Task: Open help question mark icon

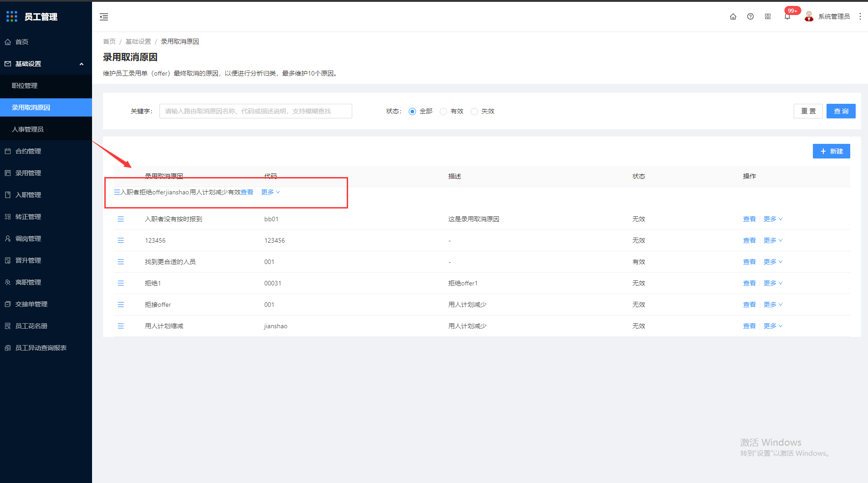Action: [750, 16]
